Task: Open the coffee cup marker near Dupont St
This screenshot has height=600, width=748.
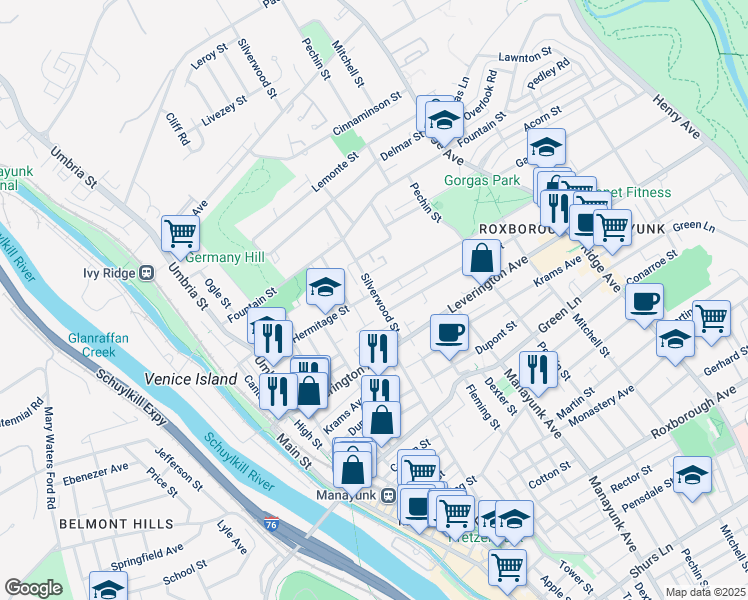Action: tap(449, 333)
